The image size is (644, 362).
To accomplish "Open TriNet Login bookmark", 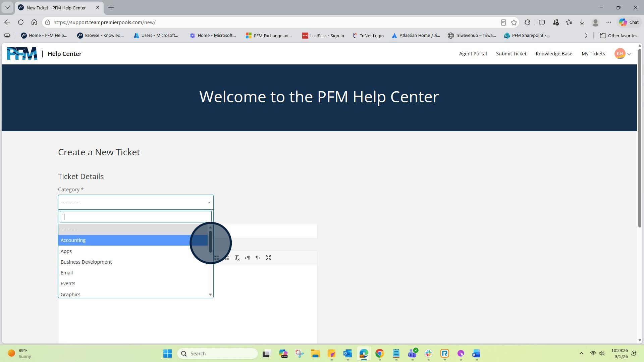I will [368, 36].
